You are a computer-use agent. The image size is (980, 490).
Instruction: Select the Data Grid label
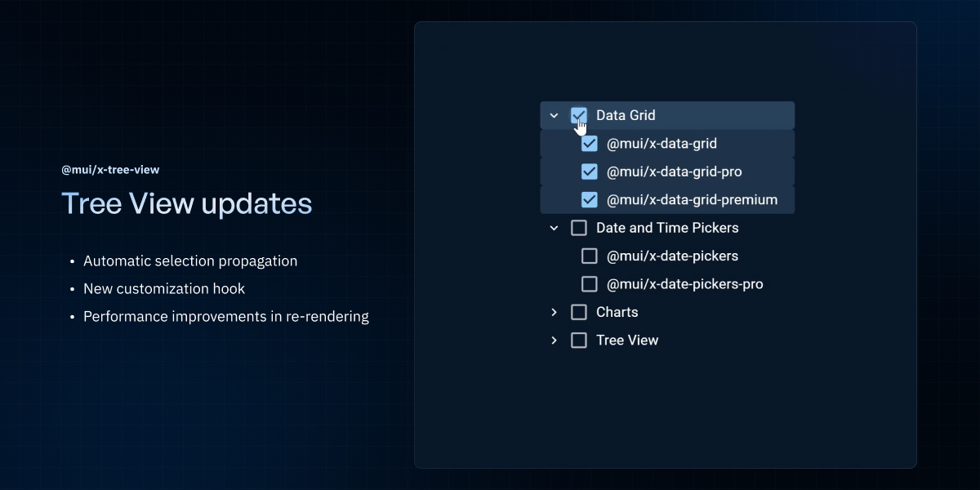pos(626,115)
